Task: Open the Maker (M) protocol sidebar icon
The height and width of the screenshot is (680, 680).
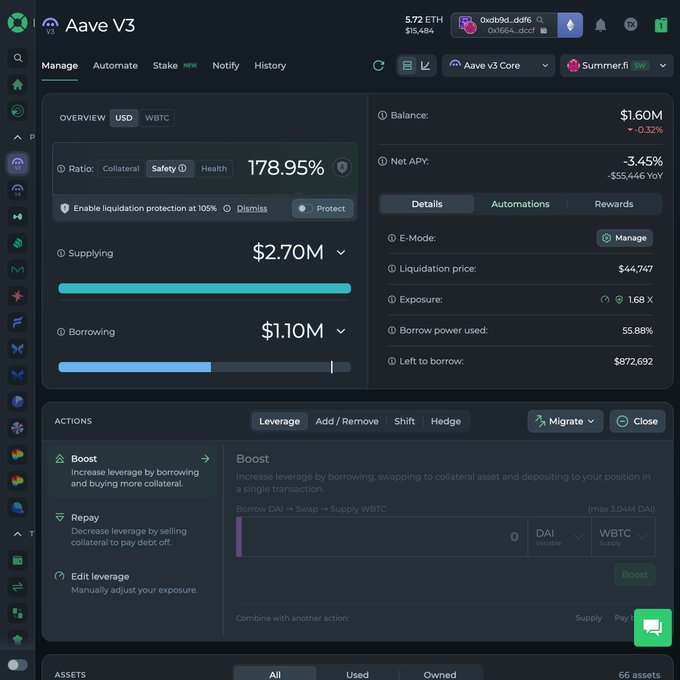Action: [18, 269]
